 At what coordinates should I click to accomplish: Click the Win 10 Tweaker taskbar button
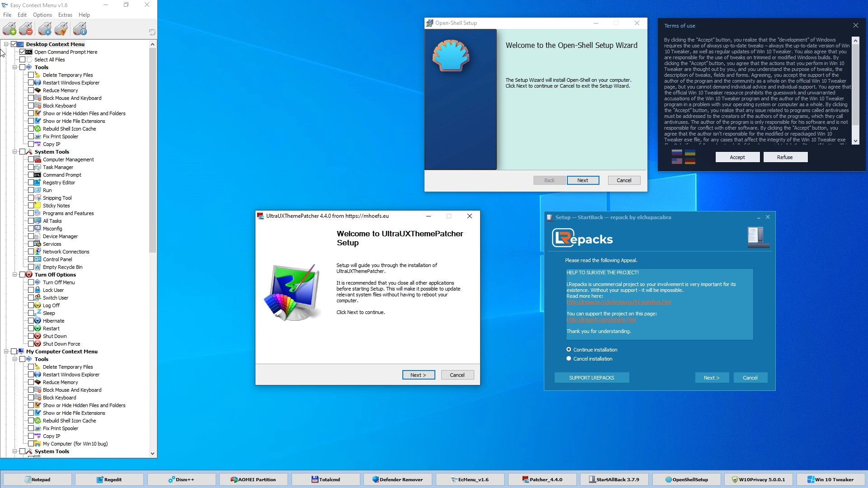pos(831,479)
